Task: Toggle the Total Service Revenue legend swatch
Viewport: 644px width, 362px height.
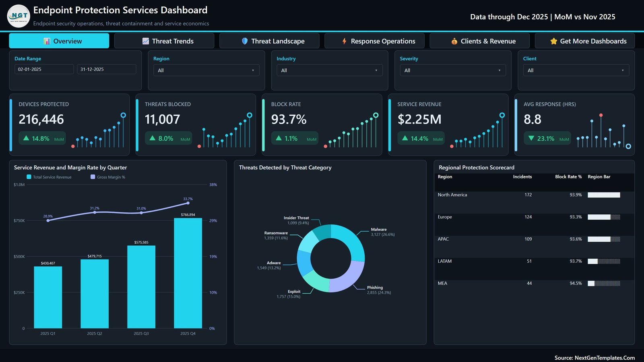Action: click(29, 177)
